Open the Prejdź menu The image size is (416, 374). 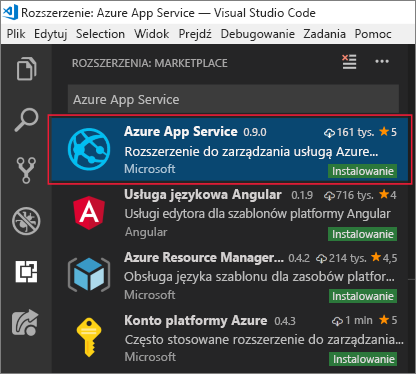point(195,34)
